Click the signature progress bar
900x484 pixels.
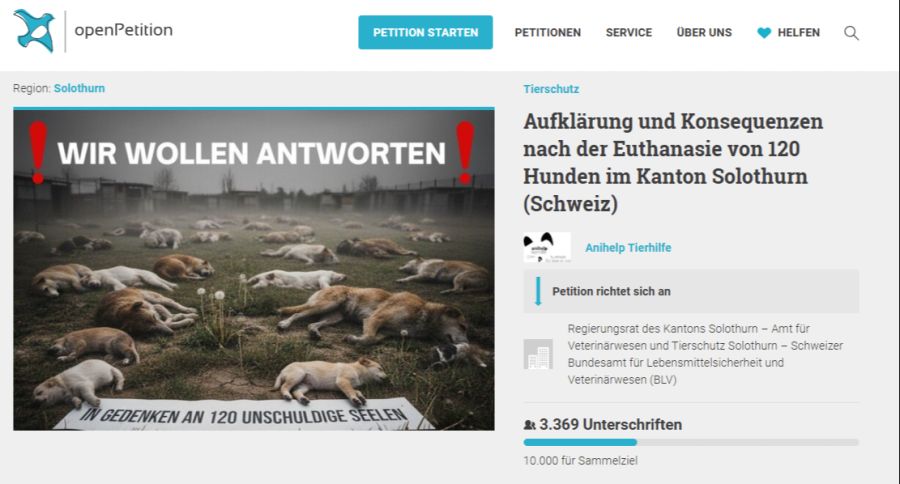[x=691, y=442]
